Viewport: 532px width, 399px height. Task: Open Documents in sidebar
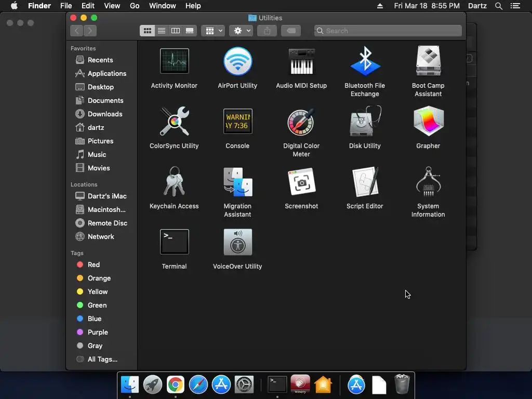(105, 101)
